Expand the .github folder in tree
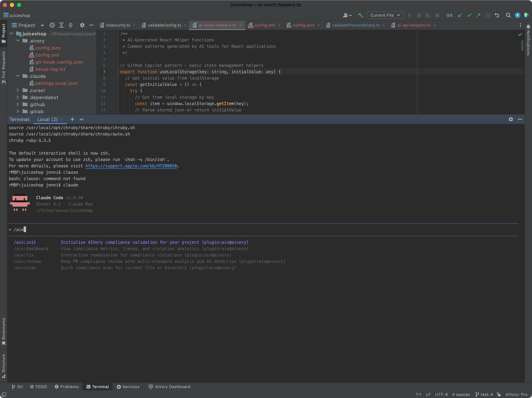 pyautogui.click(x=18, y=105)
